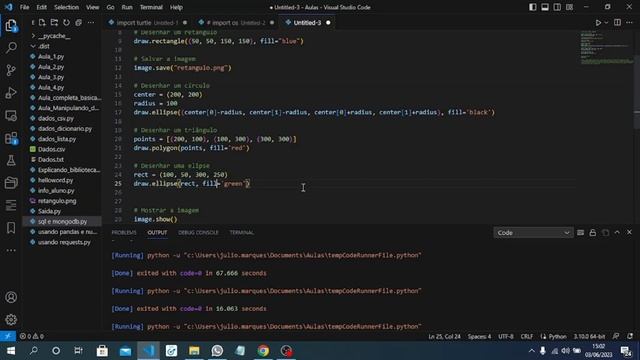Collapse all folders in explorer
This screenshot has height=360, width=640.
point(78,22)
